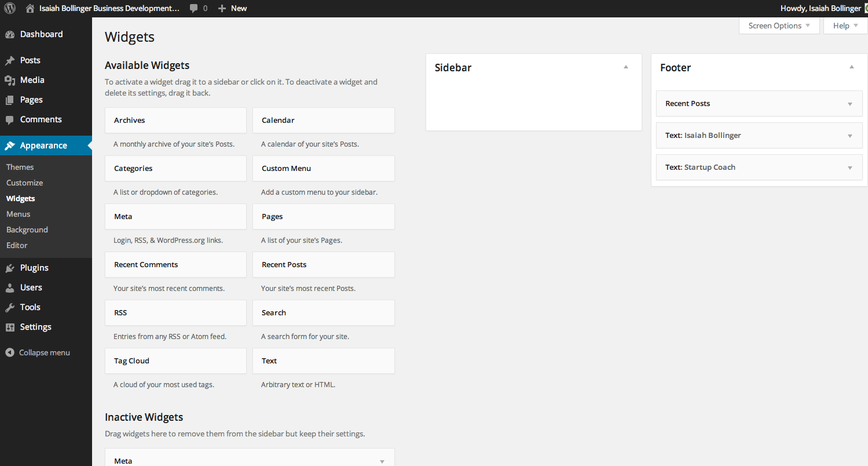Expand the Text: Isaiah Bollinger widget arrow
The width and height of the screenshot is (868, 466).
[850, 136]
